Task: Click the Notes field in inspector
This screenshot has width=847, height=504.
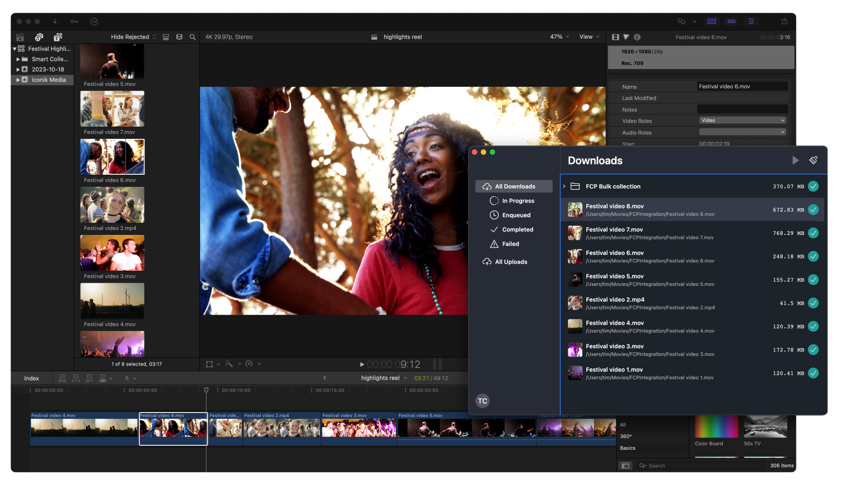Action: (x=742, y=109)
